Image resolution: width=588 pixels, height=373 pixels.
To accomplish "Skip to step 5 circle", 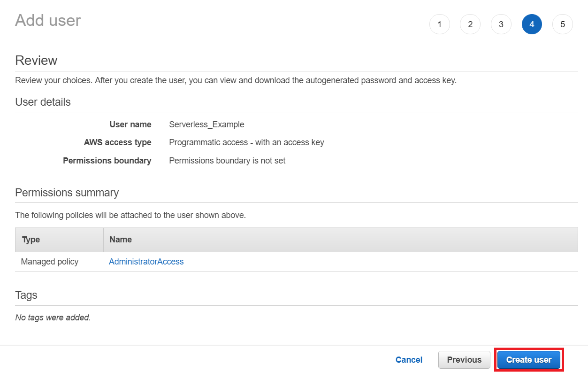I will tap(563, 24).
